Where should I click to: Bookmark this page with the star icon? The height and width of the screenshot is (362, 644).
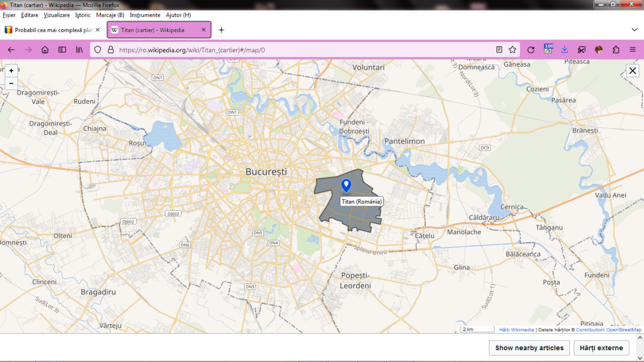click(513, 49)
